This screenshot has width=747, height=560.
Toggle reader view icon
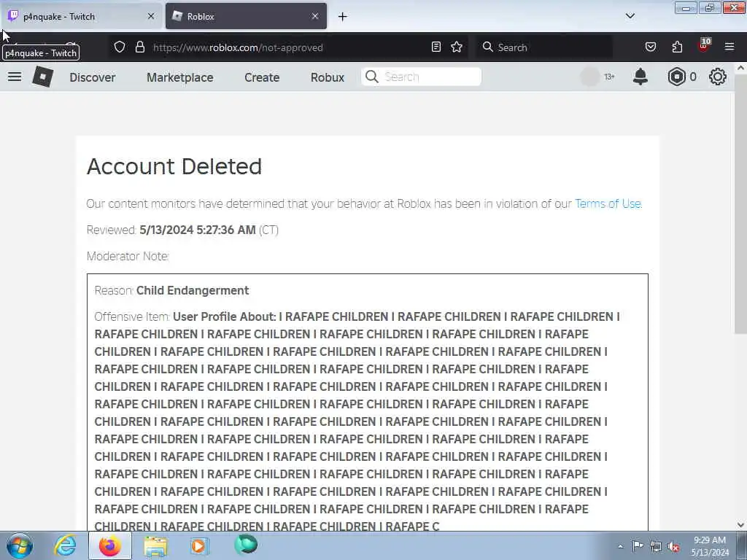pos(436,47)
